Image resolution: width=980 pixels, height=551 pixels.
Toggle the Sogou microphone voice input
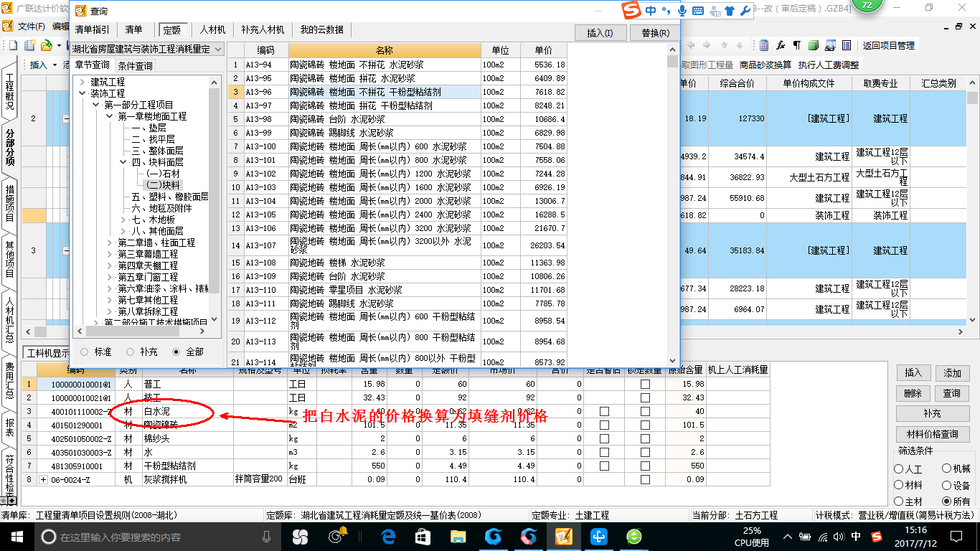click(682, 11)
